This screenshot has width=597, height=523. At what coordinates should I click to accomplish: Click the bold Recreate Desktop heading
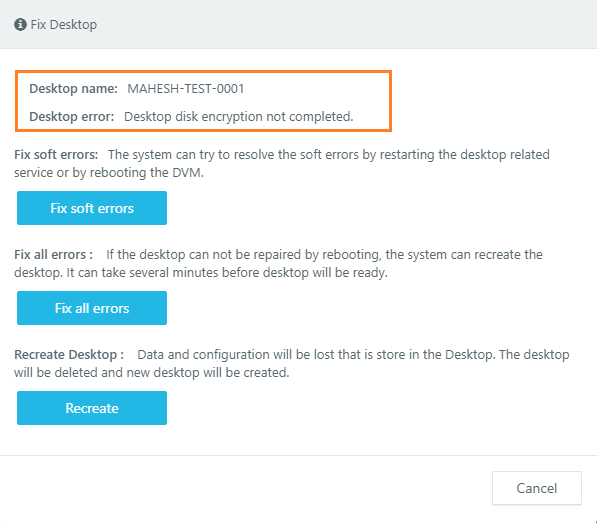click(x=69, y=355)
